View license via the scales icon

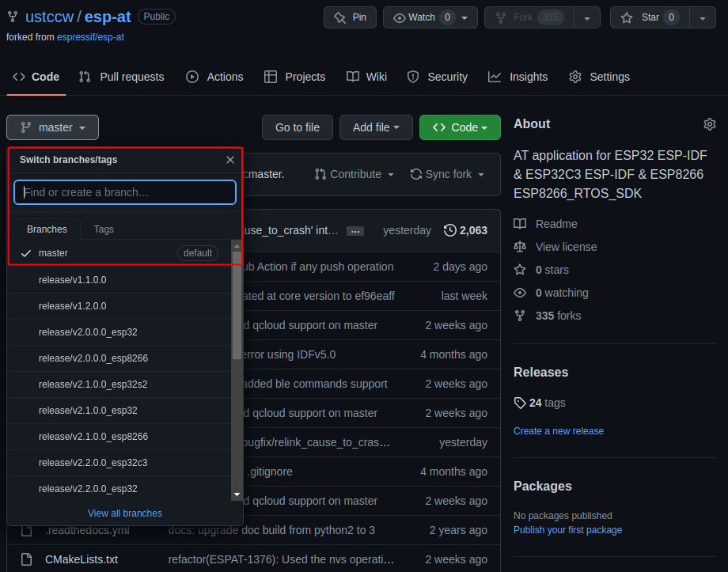[x=521, y=247]
